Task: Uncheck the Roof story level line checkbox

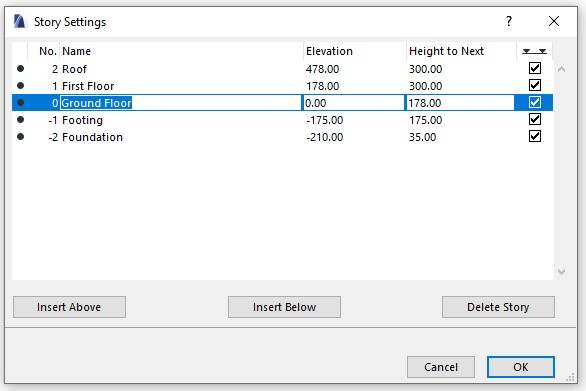Action: click(x=535, y=68)
